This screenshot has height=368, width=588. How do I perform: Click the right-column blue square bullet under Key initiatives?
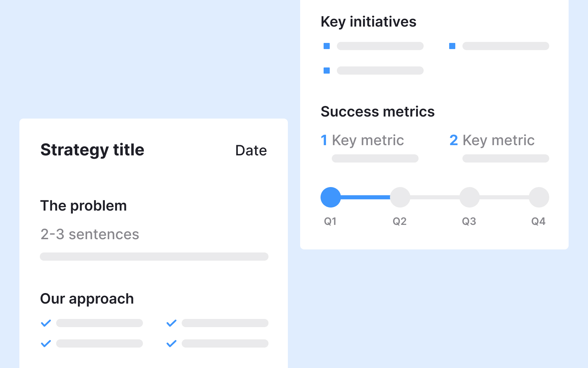tap(452, 46)
